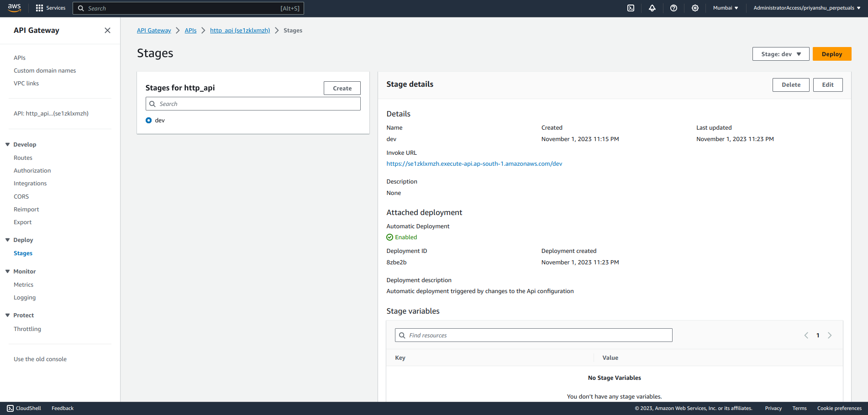Open VPC links in sidebar

click(x=26, y=83)
